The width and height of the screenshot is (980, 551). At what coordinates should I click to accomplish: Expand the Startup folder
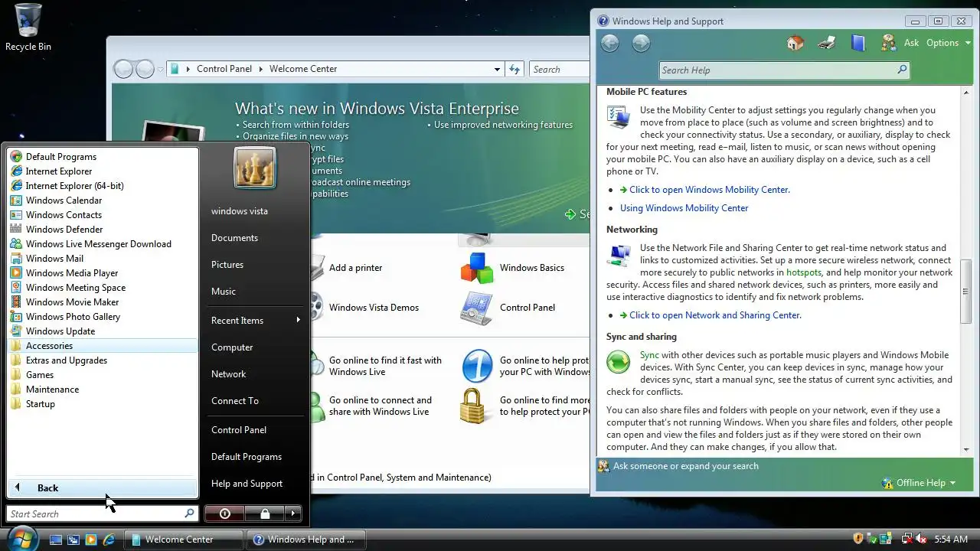pyautogui.click(x=103, y=404)
